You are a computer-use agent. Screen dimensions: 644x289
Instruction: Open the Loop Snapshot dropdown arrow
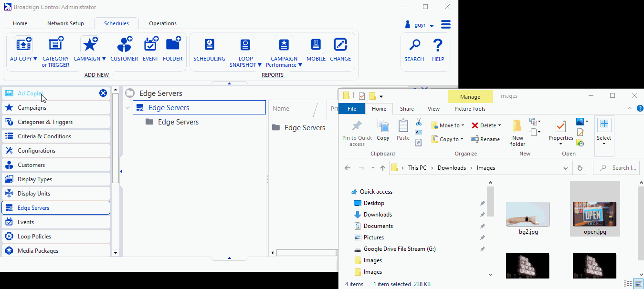[260, 65]
